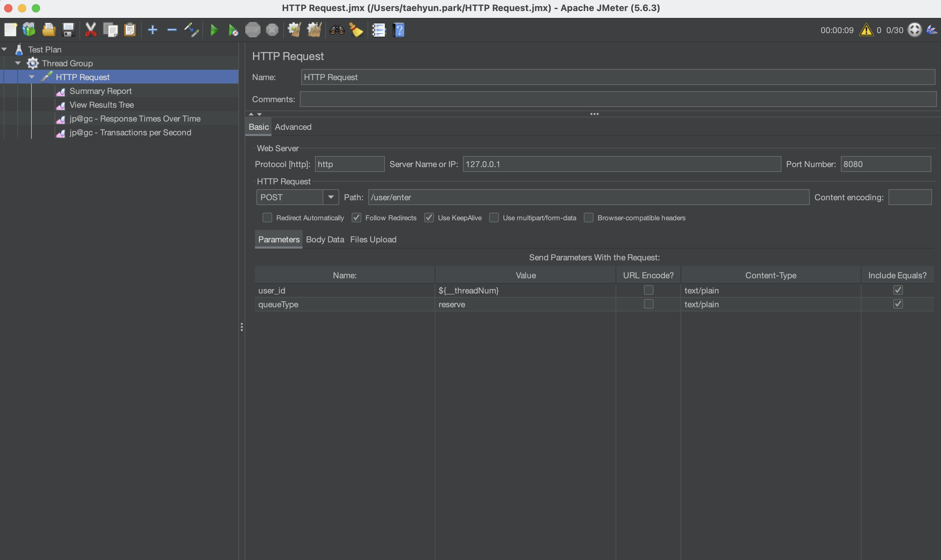
Task: Clear results with the single broom-gear icon
Action: pos(294,30)
